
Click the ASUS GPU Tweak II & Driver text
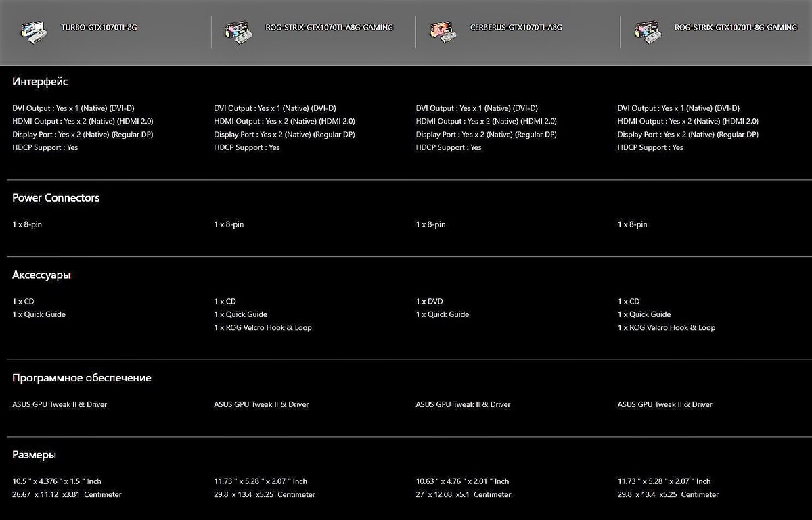pos(60,404)
